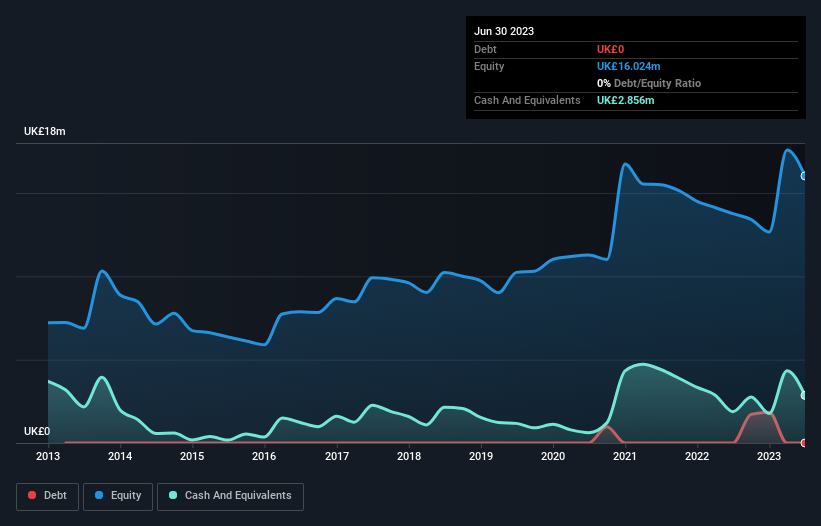Click the 2020 x-axis label

[x=553, y=456]
